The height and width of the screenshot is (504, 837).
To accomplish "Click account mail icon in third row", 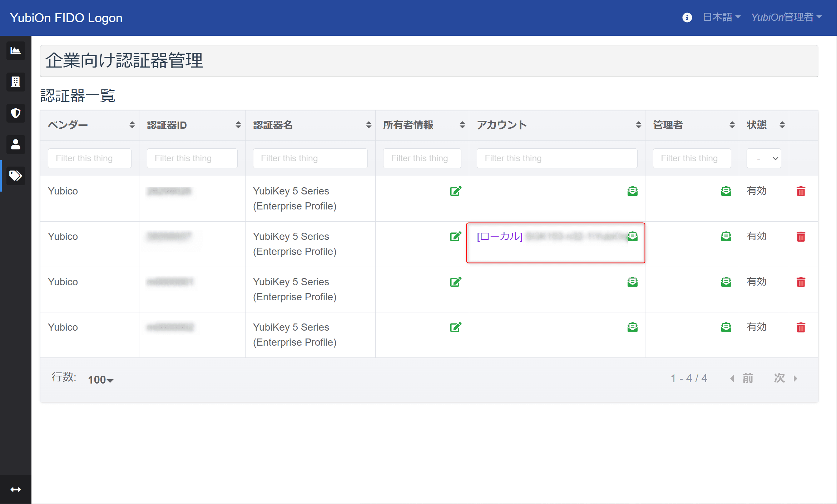I will tap(633, 282).
